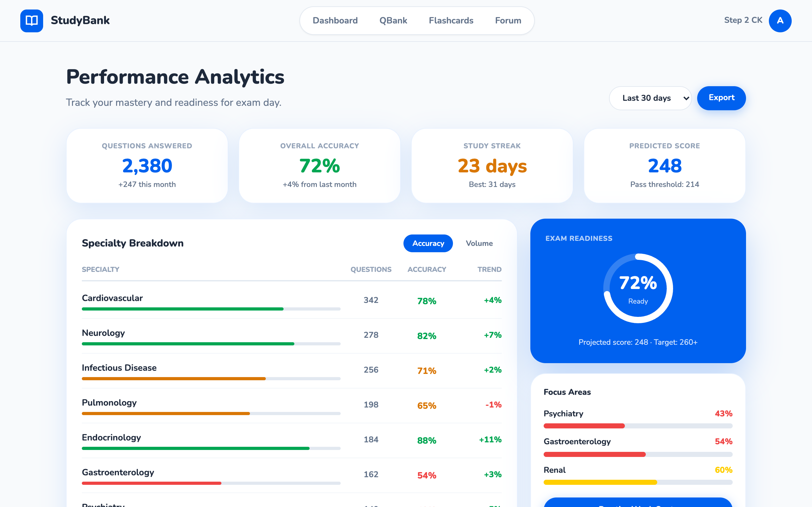812x507 pixels.
Task: Toggle the exam readiness progress ring
Action: [x=638, y=288]
